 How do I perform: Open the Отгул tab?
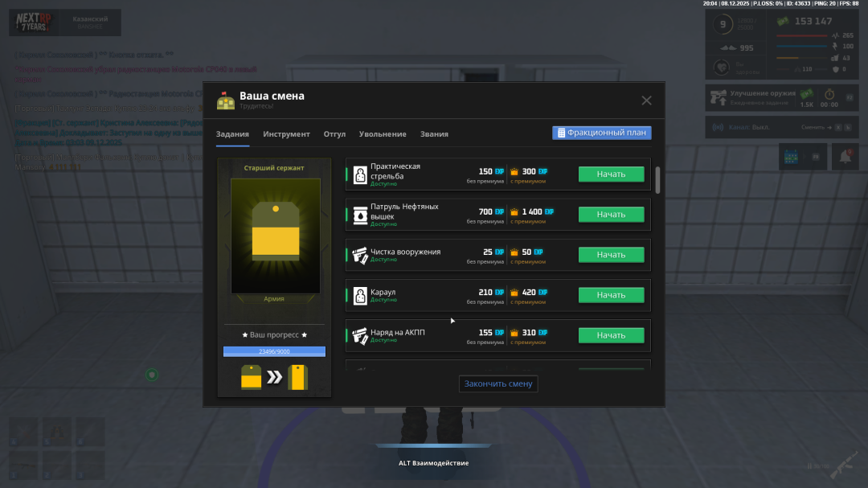pos(334,134)
